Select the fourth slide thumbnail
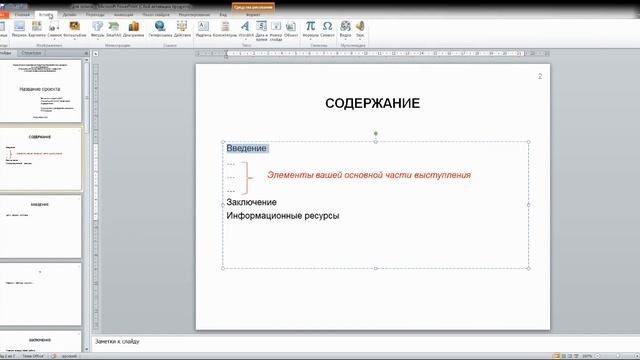 coord(40,294)
